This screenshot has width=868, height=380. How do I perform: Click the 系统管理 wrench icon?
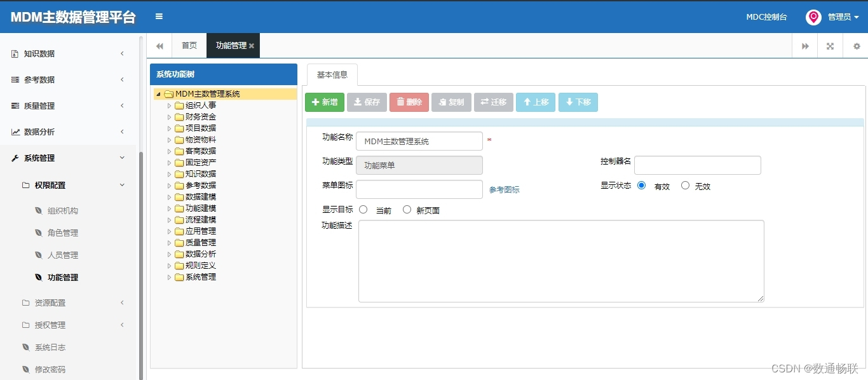[x=15, y=158]
